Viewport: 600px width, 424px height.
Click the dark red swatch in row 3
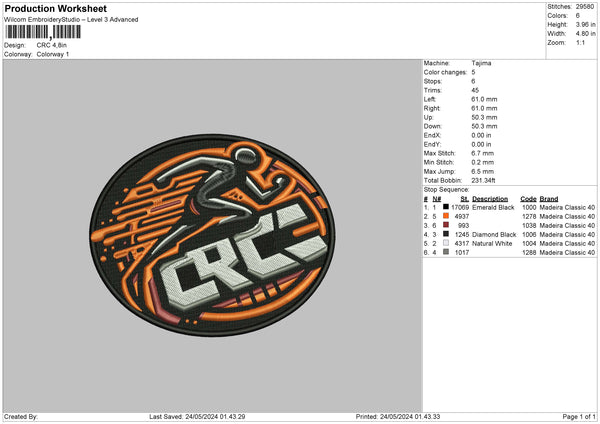pos(446,225)
